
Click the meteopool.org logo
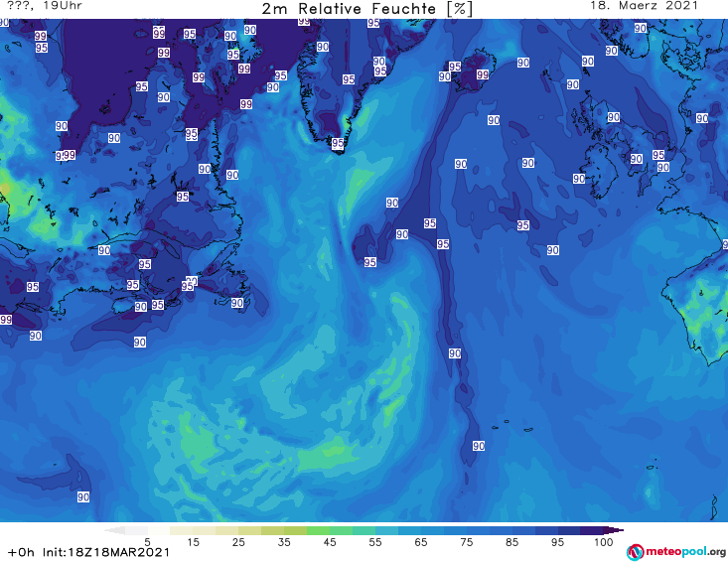(676, 552)
